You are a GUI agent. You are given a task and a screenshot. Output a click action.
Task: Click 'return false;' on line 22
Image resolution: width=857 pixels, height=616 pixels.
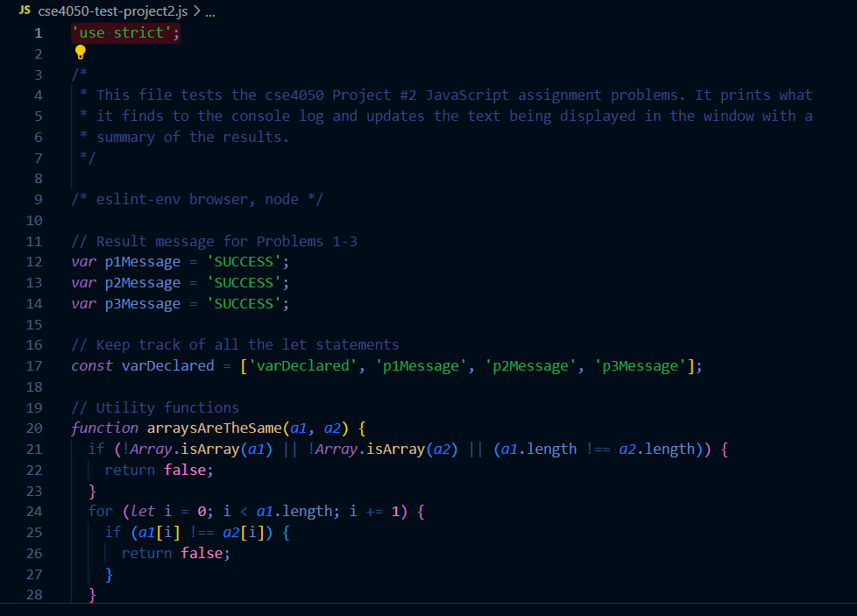pos(159,470)
